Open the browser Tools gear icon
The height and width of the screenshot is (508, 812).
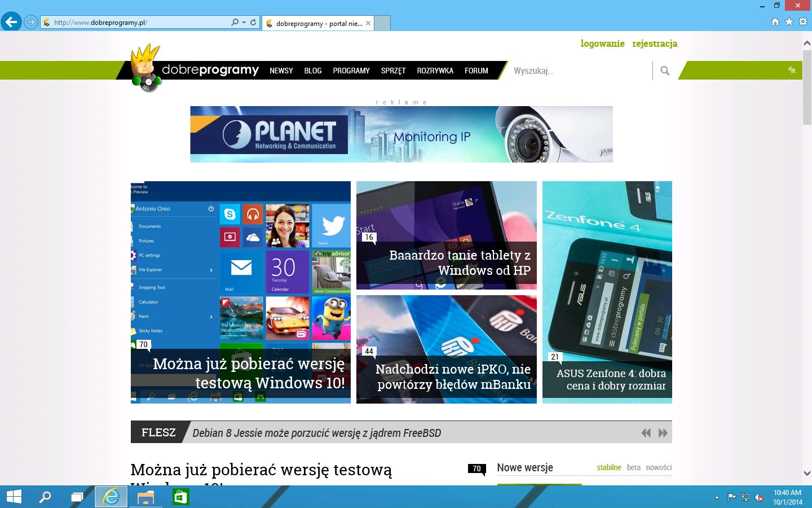[803, 21]
